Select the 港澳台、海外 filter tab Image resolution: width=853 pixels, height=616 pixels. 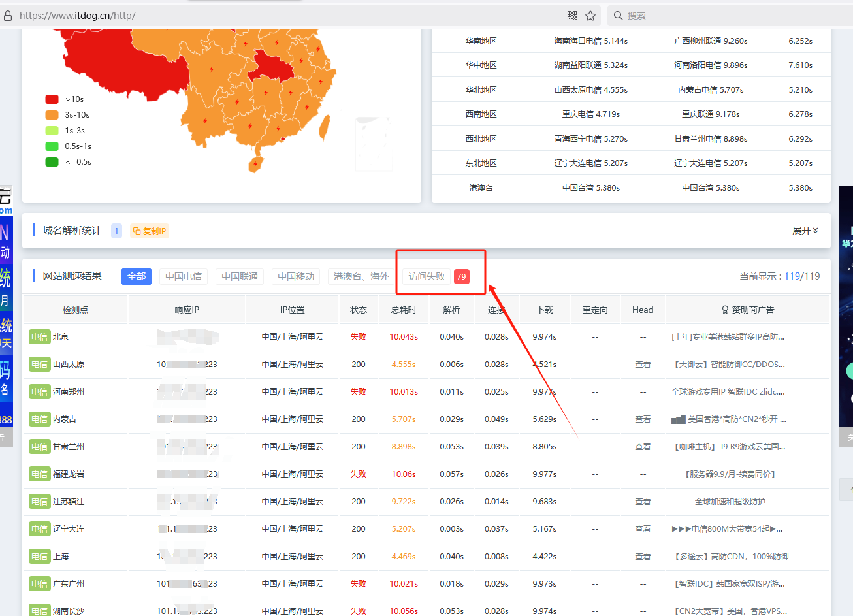pyautogui.click(x=361, y=276)
